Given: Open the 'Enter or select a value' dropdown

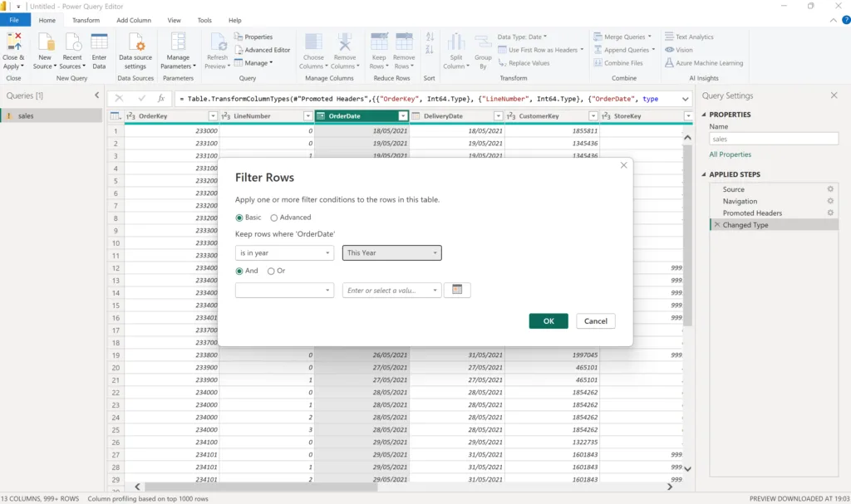Looking at the screenshot, I should tap(392, 291).
